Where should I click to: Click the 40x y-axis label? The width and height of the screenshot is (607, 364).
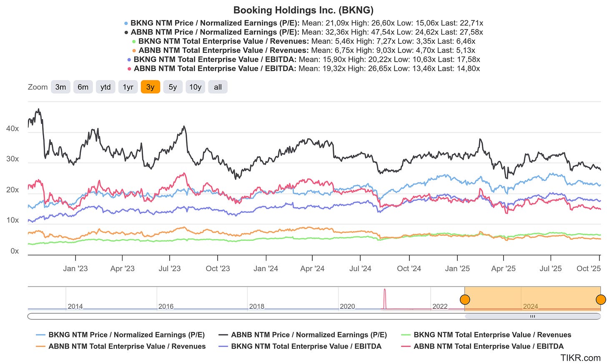(x=13, y=129)
